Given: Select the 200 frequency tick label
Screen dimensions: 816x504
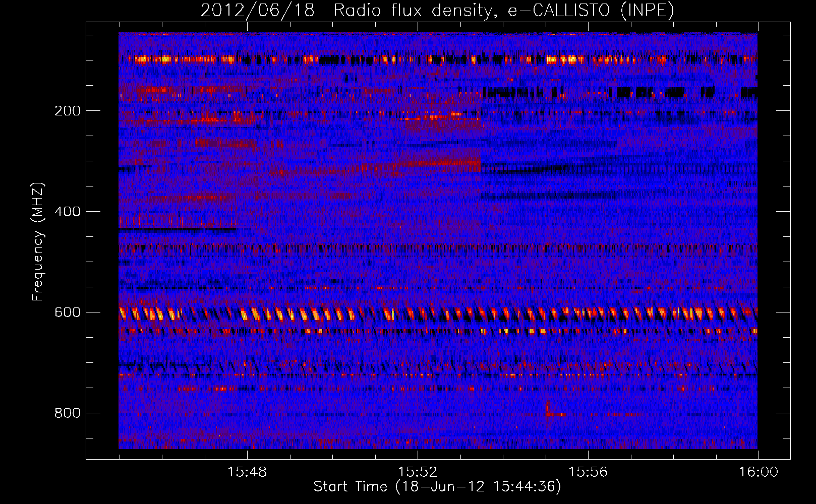Looking at the screenshot, I should pyautogui.click(x=68, y=111).
